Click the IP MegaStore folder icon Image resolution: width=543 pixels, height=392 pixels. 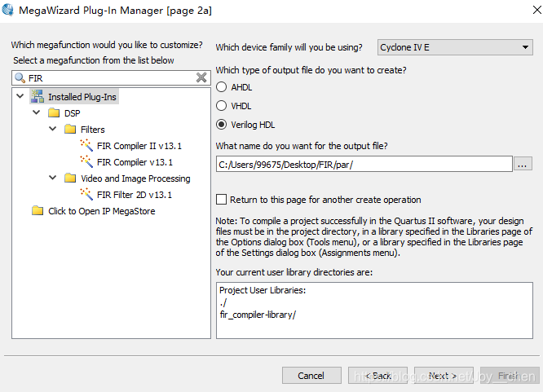[38, 210]
